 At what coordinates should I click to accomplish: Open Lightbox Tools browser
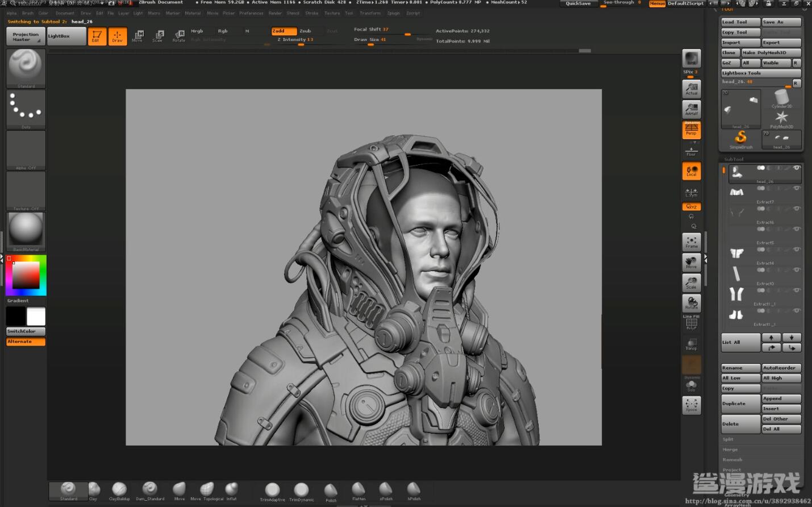coord(761,73)
